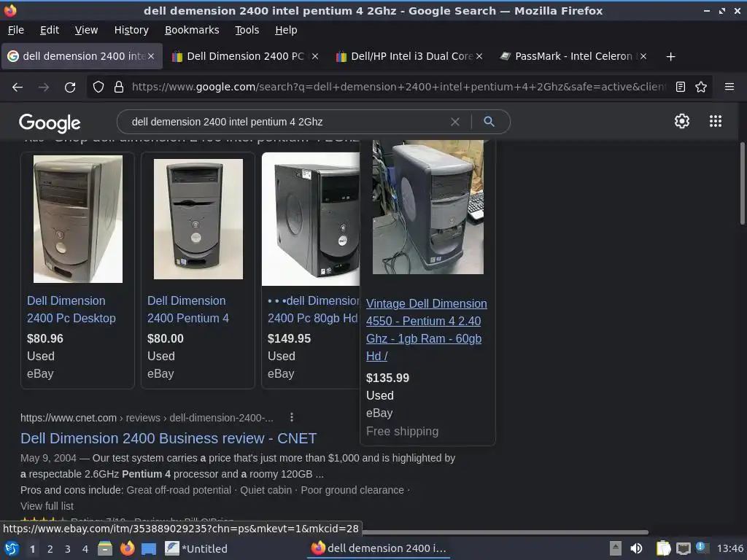This screenshot has height=560, width=747.
Task: Open Dell Dimension 2400 Pentium 4 listing
Action: tap(187, 309)
